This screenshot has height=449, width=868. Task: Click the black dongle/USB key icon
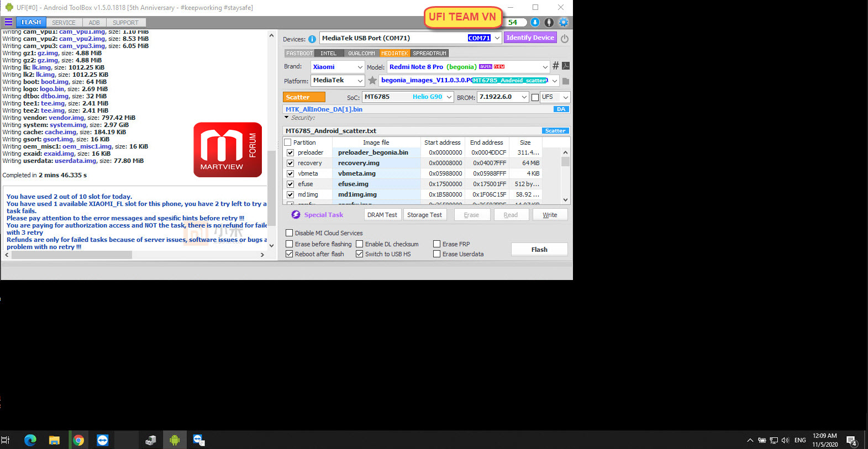pyautogui.click(x=549, y=22)
